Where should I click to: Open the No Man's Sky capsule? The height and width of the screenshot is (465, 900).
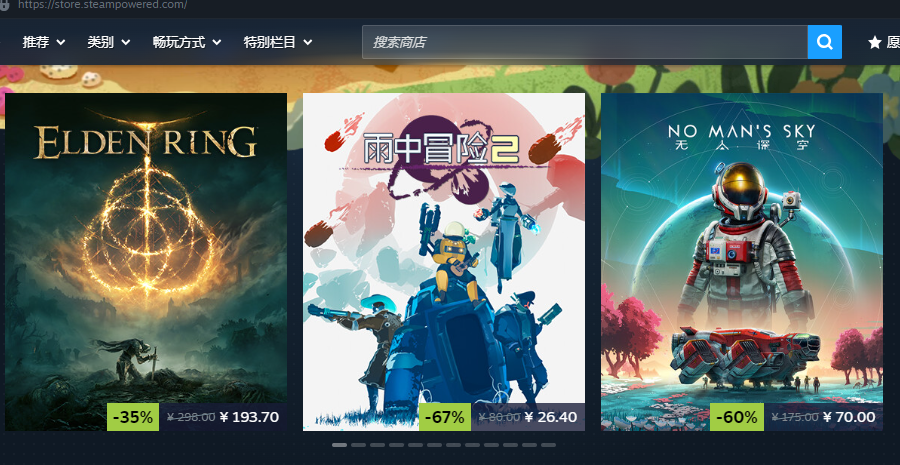click(742, 262)
